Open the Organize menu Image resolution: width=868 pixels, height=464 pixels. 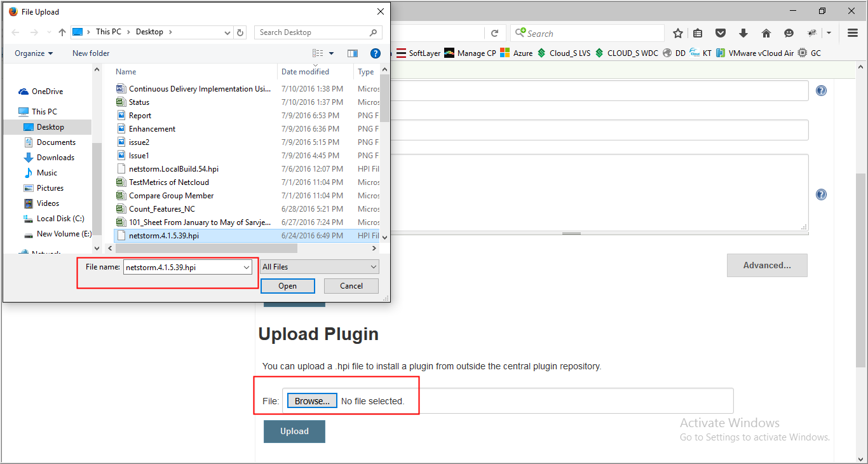pyautogui.click(x=34, y=53)
